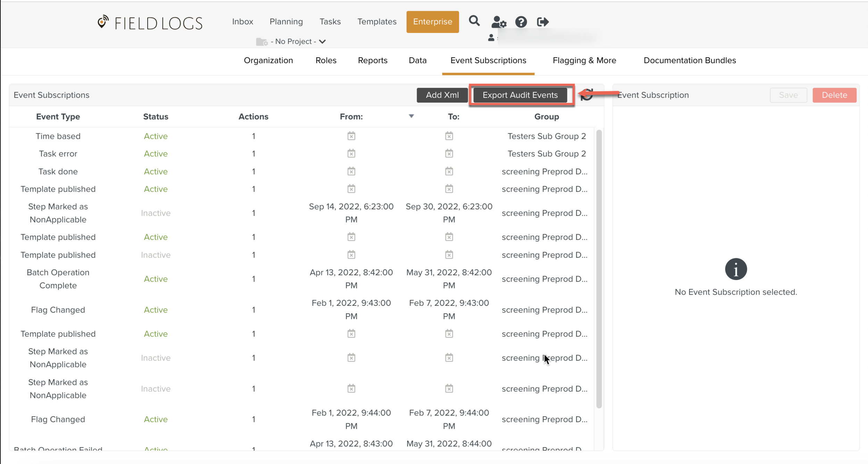Click From calendar icon in Task done row
This screenshot has width=868, height=464.
tap(351, 171)
